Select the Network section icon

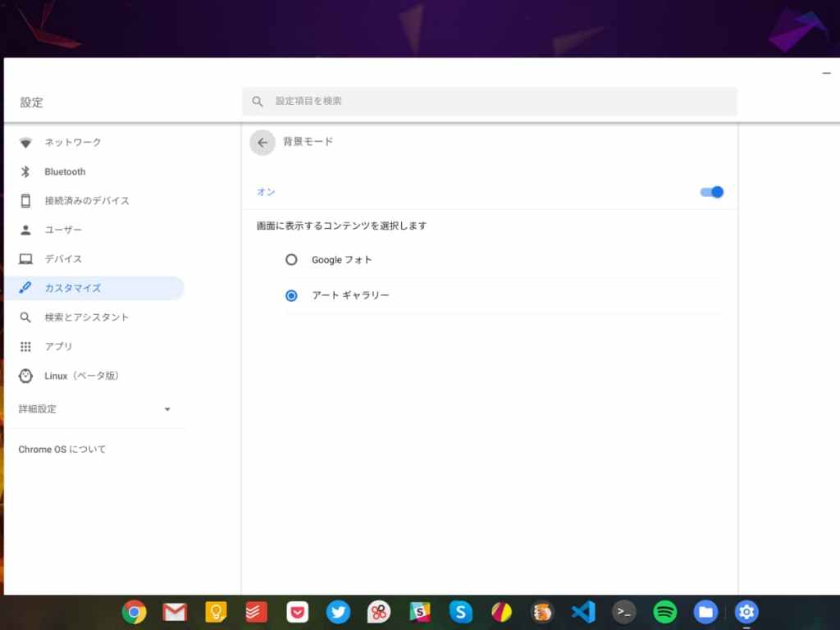[x=25, y=142]
